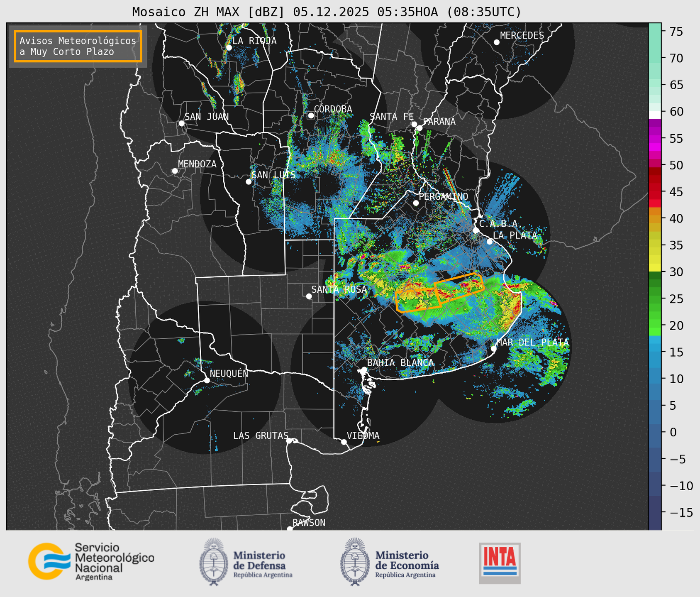
Task: Select the La Rioja marker dot
Action: (229, 48)
